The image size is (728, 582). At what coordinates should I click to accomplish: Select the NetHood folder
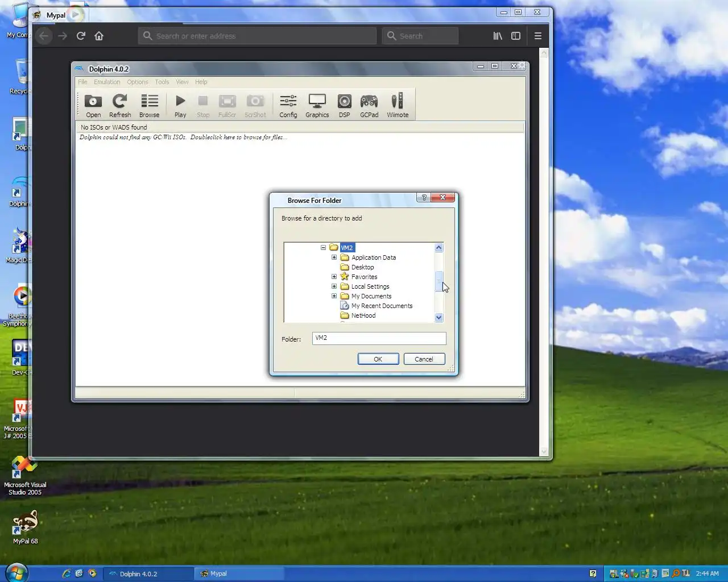tap(363, 315)
